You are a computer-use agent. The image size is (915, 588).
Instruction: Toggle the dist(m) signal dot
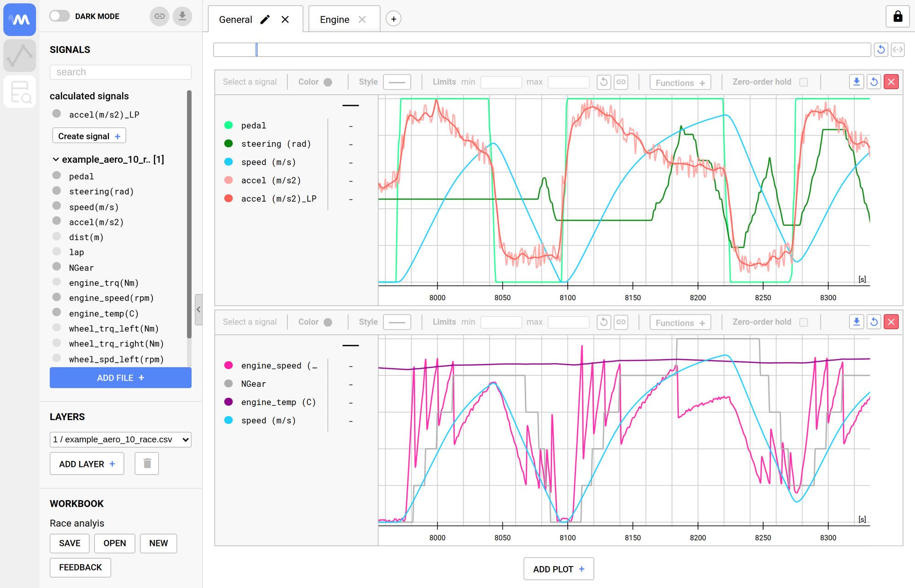point(57,236)
